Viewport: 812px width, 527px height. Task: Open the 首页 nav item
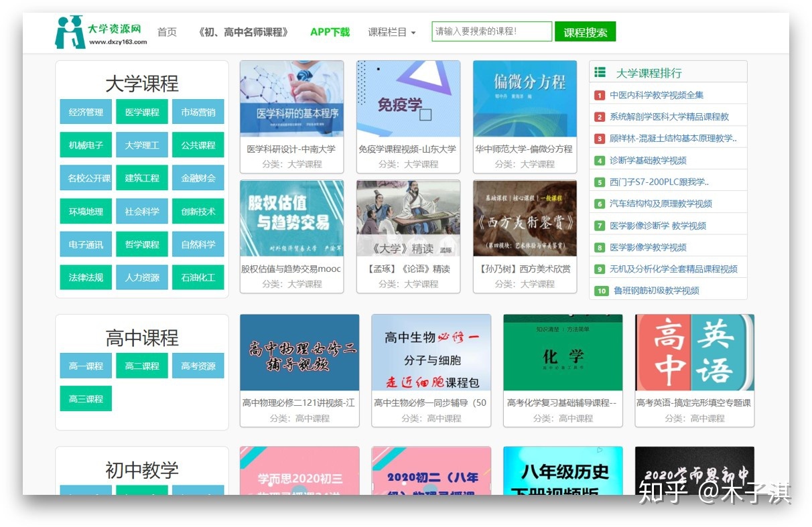click(167, 32)
